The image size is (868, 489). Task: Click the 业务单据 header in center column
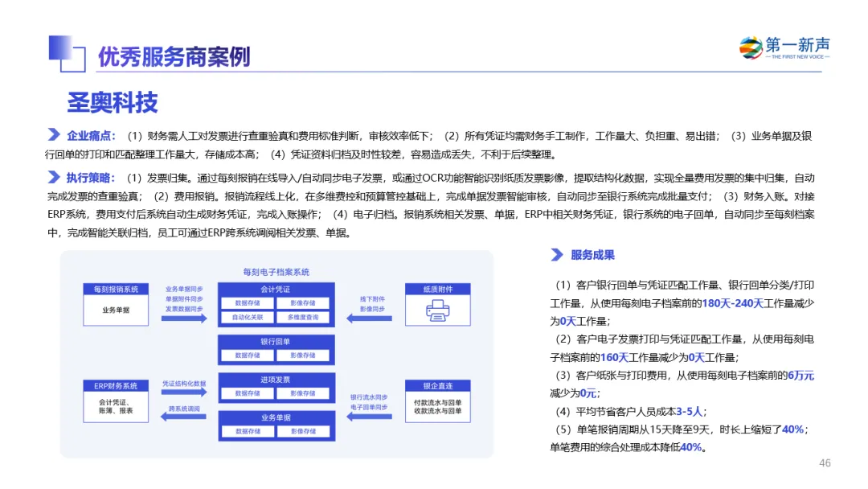(x=276, y=417)
